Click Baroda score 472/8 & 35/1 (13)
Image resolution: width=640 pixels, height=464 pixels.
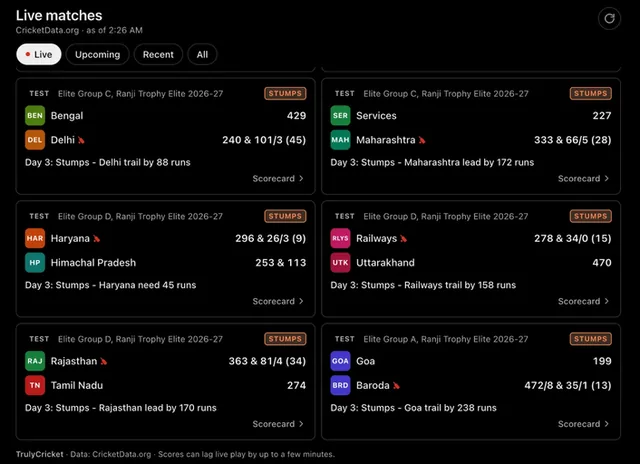point(568,385)
